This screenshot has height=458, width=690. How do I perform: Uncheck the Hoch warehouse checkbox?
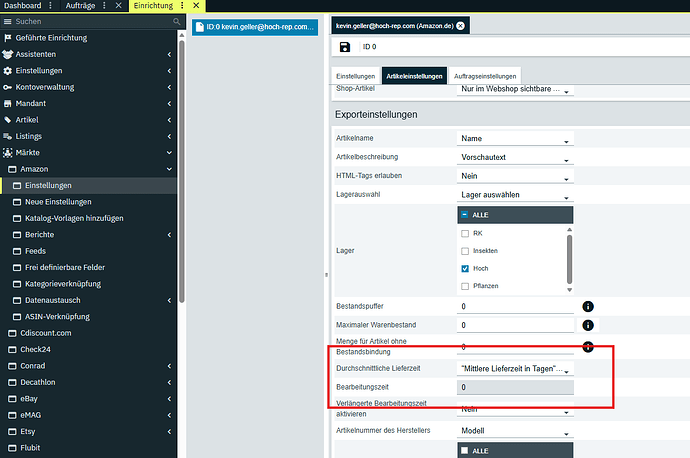point(465,268)
